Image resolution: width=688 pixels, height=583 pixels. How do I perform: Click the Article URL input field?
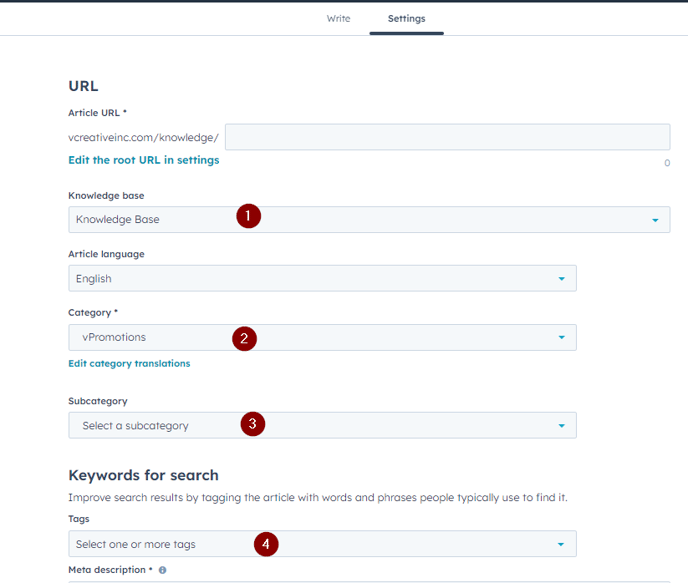click(448, 137)
